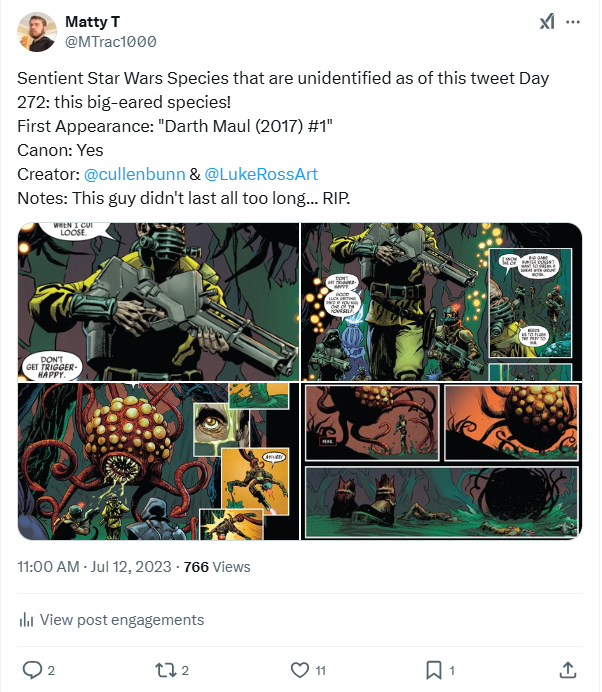
Task: Click the Grok icon on the tweet
Action: coord(546,22)
